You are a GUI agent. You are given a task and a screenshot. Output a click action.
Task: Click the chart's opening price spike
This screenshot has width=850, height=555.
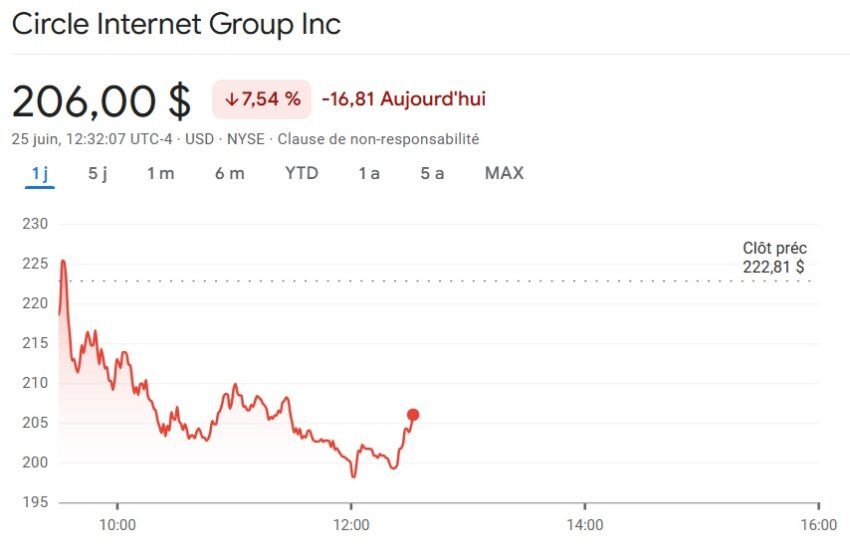pyautogui.click(x=63, y=263)
